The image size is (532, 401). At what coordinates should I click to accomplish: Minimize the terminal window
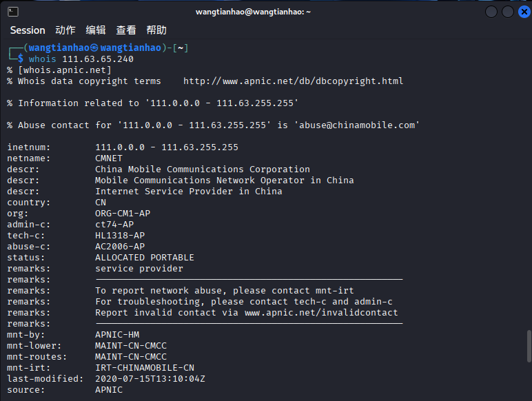pos(492,12)
